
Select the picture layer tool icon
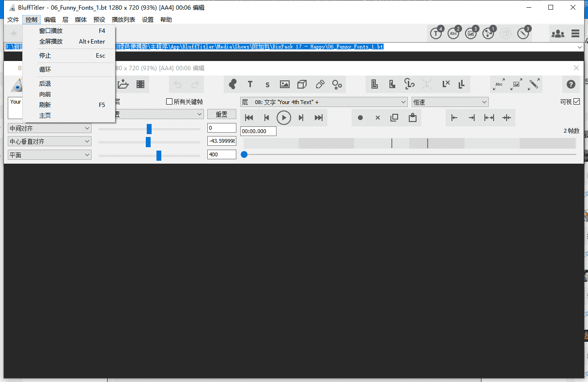284,84
